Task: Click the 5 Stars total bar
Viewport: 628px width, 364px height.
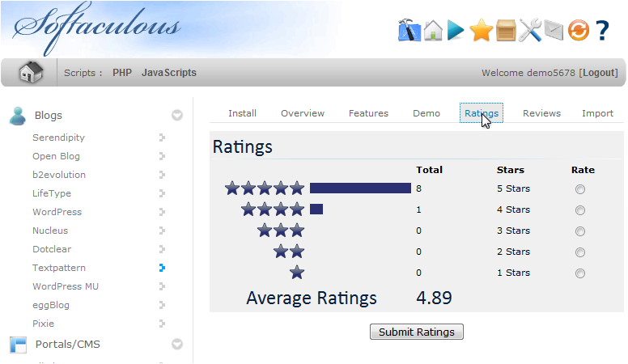Action: pyautogui.click(x=360, y=188)
